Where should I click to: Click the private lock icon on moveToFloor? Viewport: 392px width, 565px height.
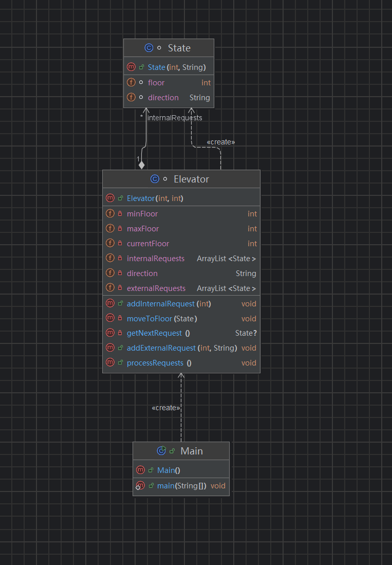click(x=120, y=318)
